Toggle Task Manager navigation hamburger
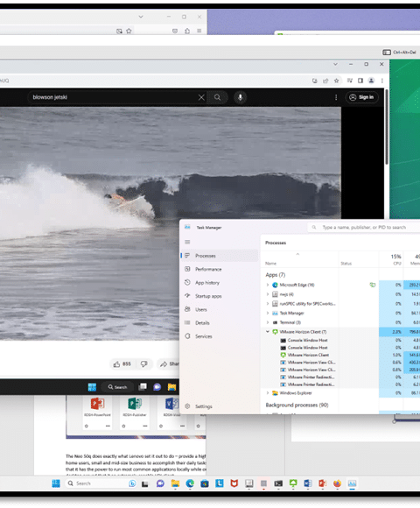The width and height of the screenshot is (420, 508). [187, 242]
